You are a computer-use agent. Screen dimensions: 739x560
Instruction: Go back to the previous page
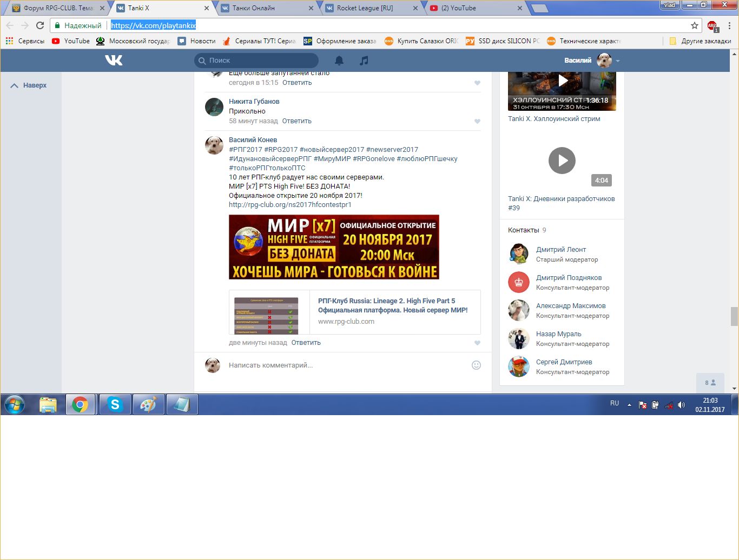tap(10, 25)
